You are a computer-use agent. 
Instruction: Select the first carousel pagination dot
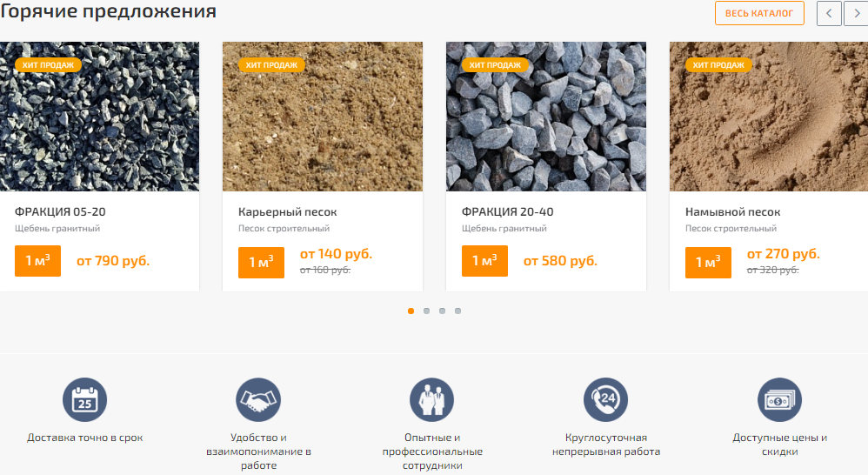(x=411, y=311)
